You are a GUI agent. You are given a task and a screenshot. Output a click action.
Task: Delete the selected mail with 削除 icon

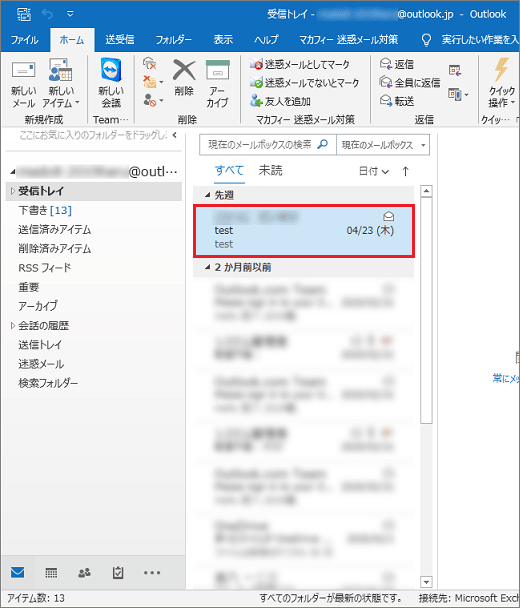pyautogui.click(x=184, y=78)
